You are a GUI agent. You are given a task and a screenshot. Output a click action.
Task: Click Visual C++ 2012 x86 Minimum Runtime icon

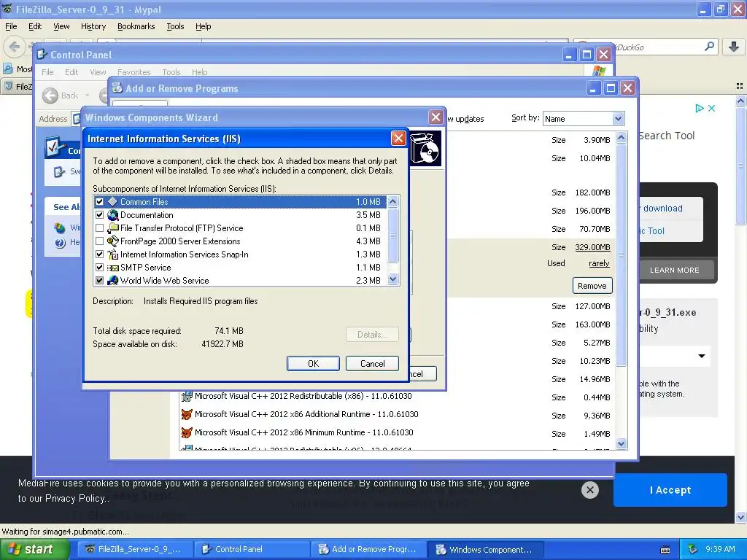pos(187,432)
